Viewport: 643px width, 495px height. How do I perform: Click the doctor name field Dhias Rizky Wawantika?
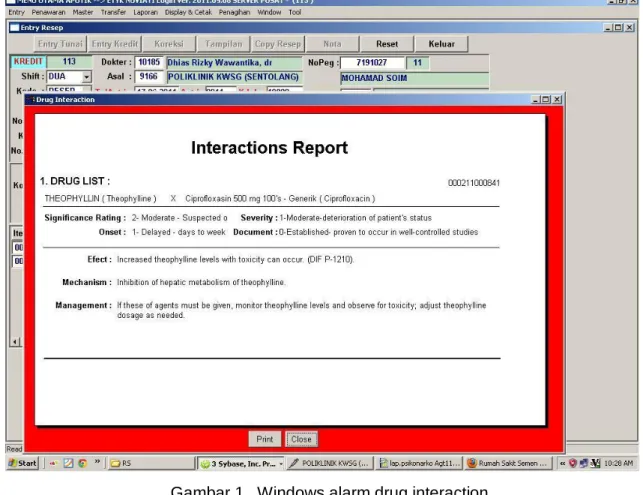234,63
